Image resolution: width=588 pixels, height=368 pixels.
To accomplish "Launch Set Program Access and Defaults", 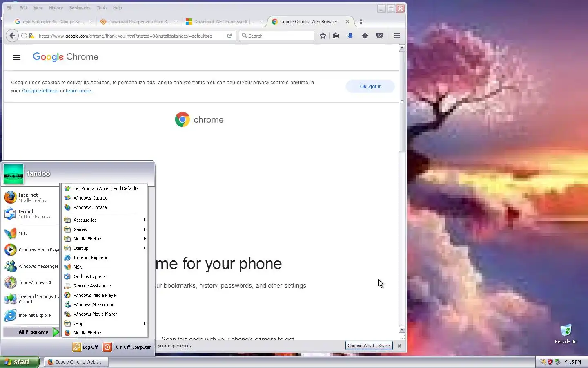I will 105,188.
